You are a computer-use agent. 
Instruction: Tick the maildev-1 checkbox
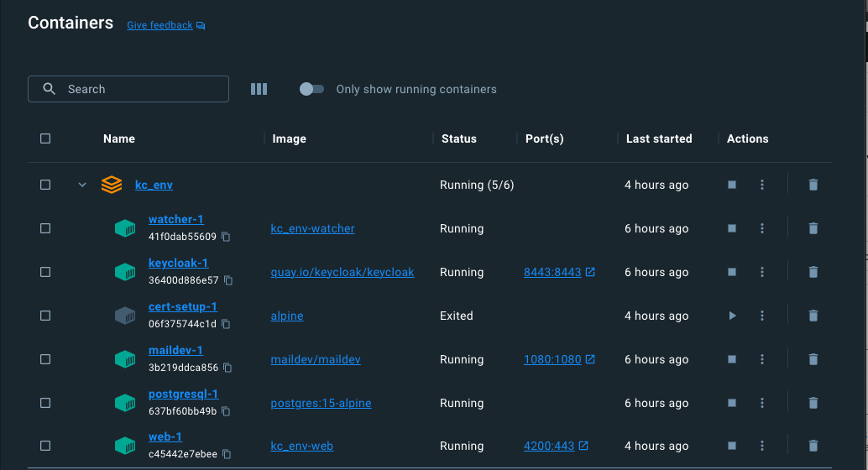(x=45, y=359)
